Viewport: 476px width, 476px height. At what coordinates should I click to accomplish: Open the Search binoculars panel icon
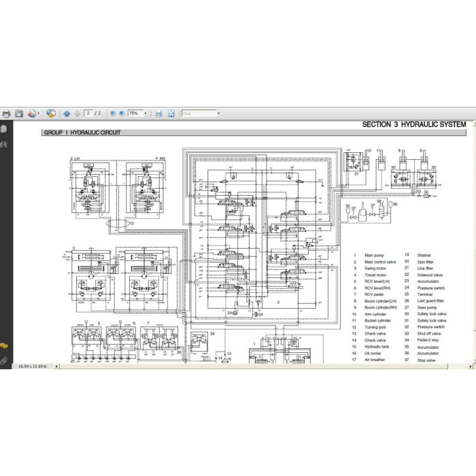[4, 144]
